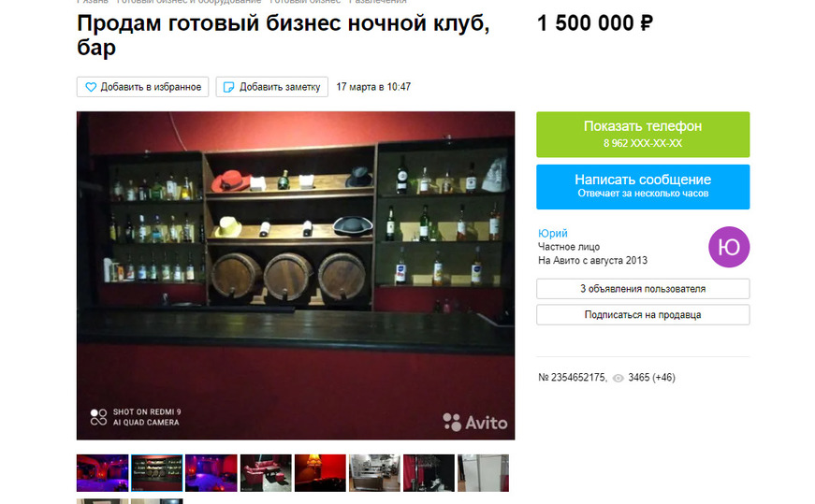Screen dimensions: 815x504
Task: Open the main bar photo
Action: click(296, 276)
